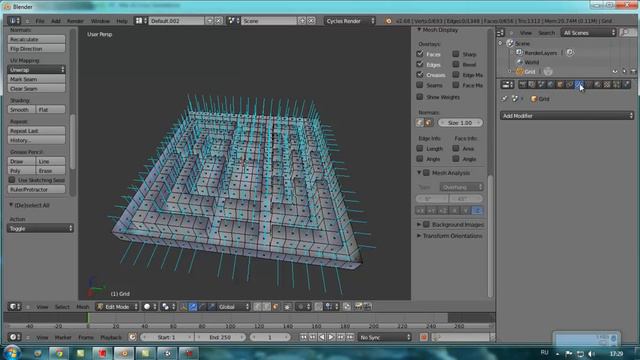Open the No Sync playback dropdown

click(x=384, y=337)
